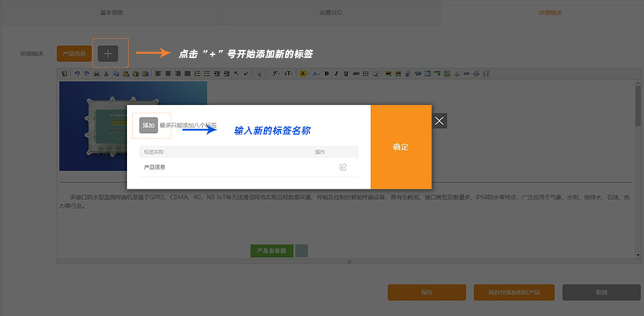Insert hyperlink using chain icon

(467, 73)
